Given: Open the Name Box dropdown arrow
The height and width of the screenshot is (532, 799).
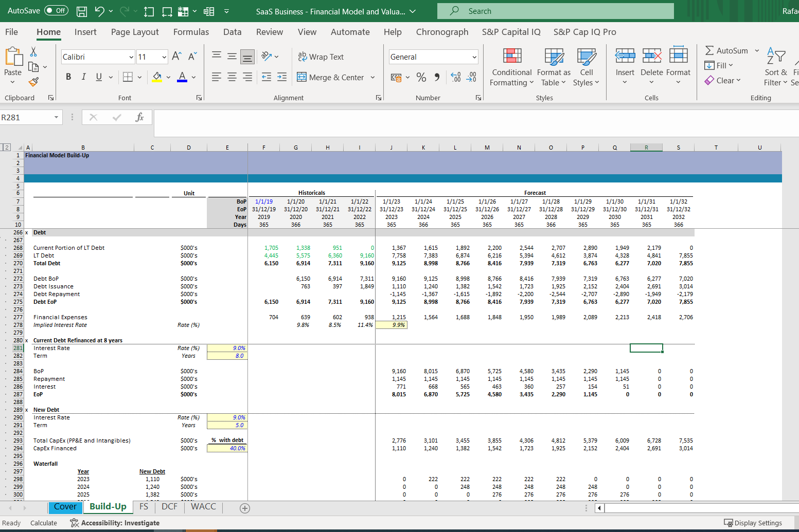Looking at the screenshot, I should pyautogui.click(x=56, y=118).
